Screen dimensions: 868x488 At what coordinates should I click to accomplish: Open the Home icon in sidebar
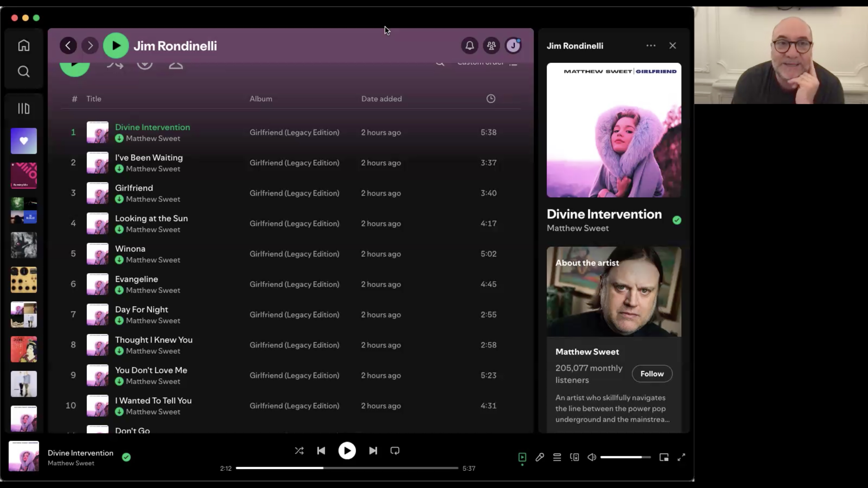tap(24, 45)
